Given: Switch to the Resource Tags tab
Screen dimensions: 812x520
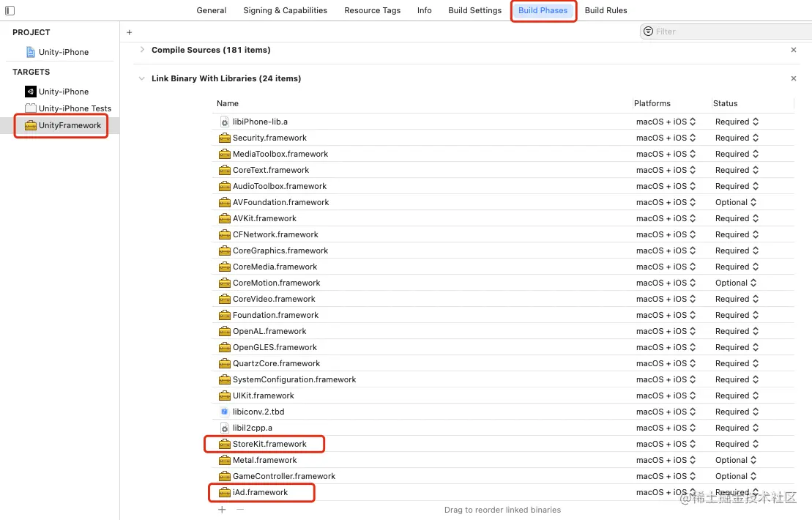Looking at the screenshot, I should (x=373, y=10).
